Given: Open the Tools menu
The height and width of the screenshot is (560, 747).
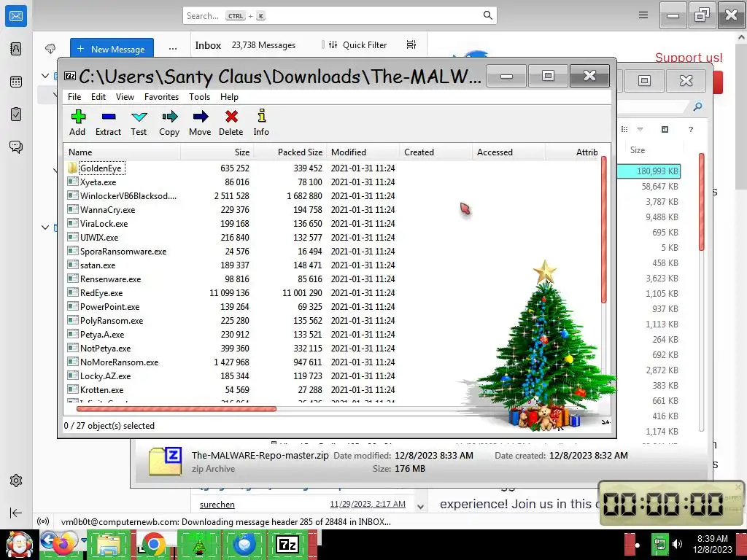Looking at the screenshot, I should click(200, 97).
